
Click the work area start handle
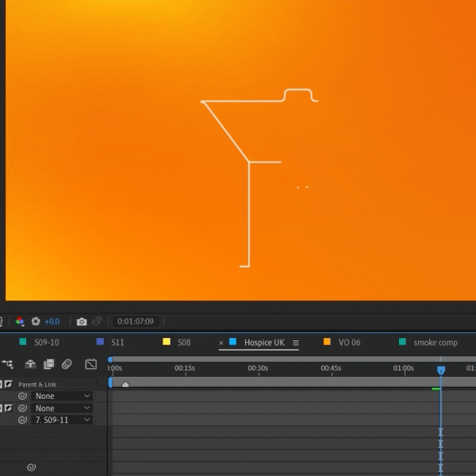point(110,382)
